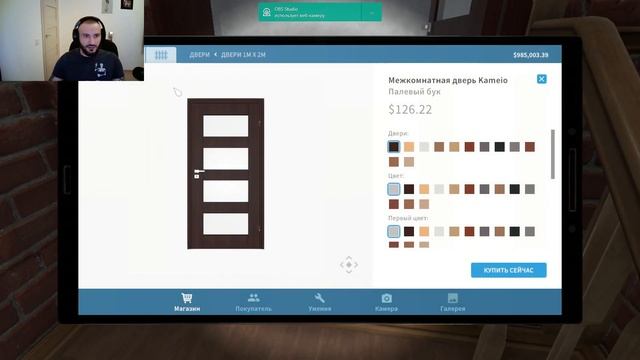This screenshot has width=640, height=360.
Task: Choose the dark brown Первый цвет swatch
Action: click(409, 231)
